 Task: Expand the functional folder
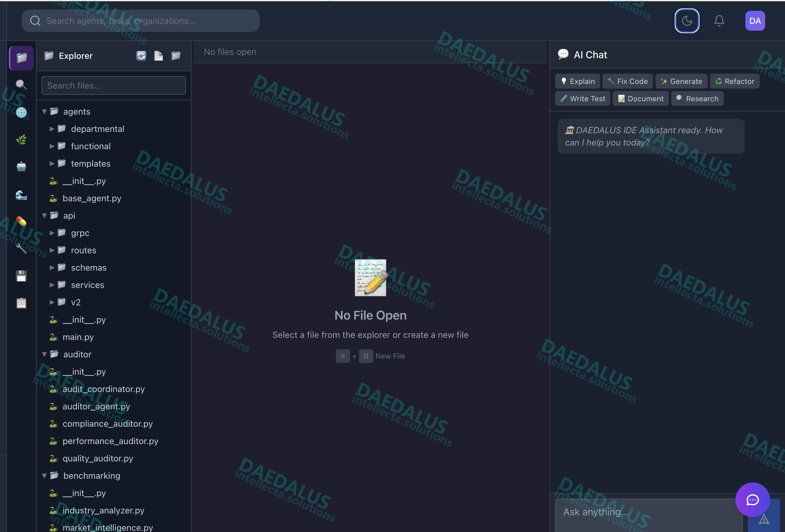pyautogui.click(x=52, y=146)
